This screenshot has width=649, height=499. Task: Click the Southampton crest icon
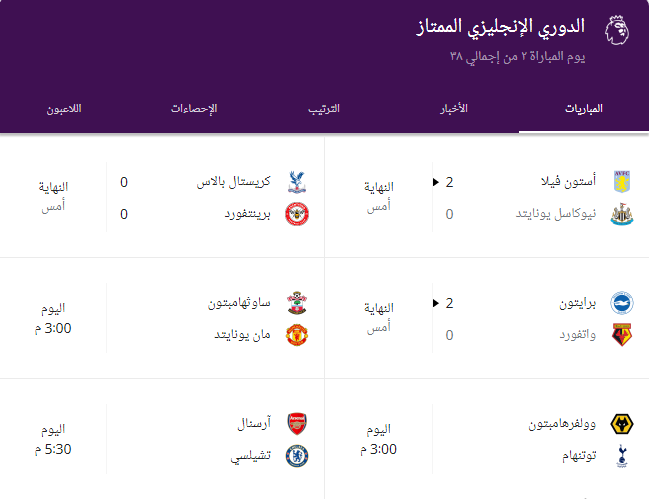[297, 303]
